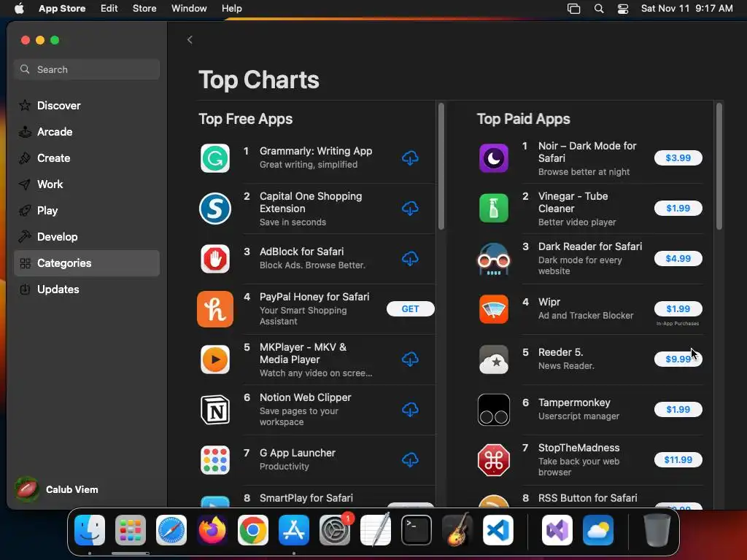
Task: Open Terminal from the Dock
Action: pyautogui.click(x=417, y=530)
